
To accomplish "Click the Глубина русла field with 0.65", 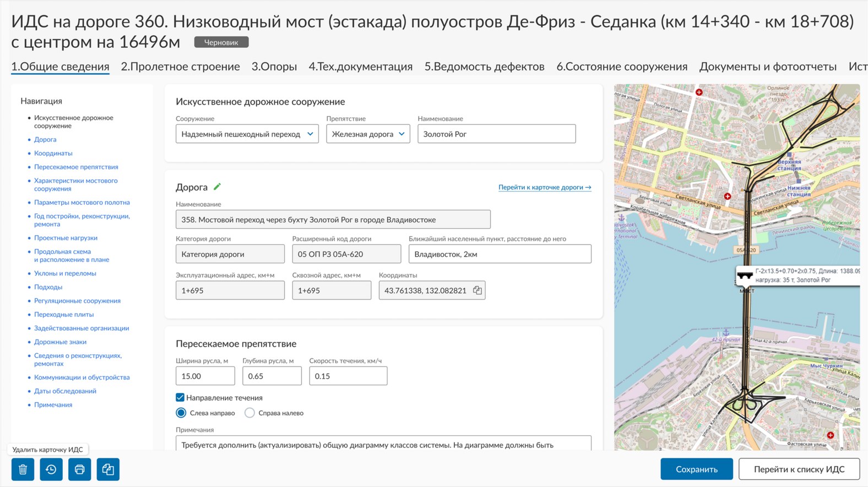I will point(272,376).
